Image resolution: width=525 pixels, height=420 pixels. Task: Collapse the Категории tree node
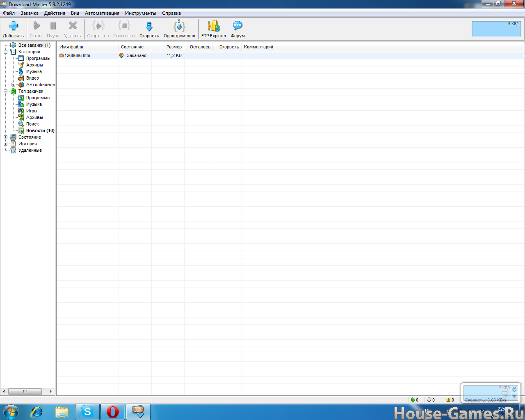pos(6,52)
